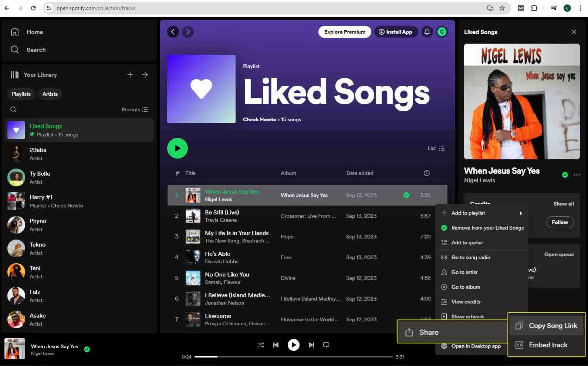Open Liked Songs playlist in library

79,130
